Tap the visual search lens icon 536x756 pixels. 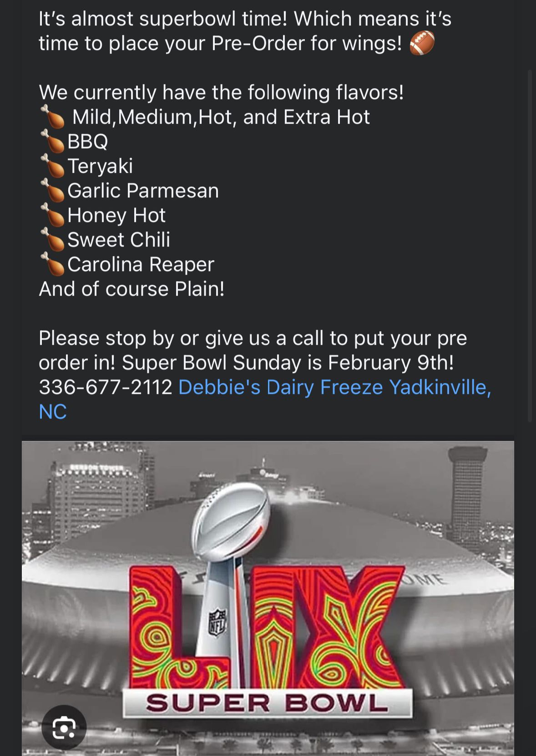click(64, 727)
